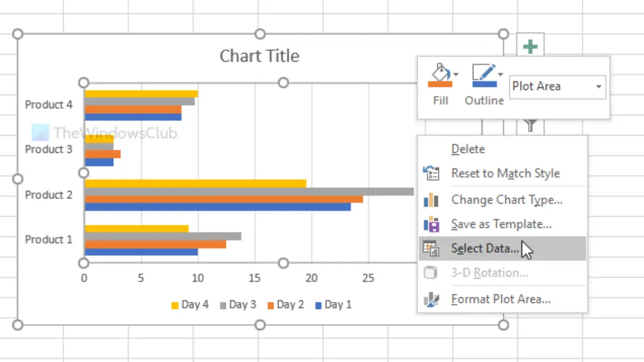
Task: Click the Reset to Match Style icon
Action: pyautogui.click(x=431, y=173)
